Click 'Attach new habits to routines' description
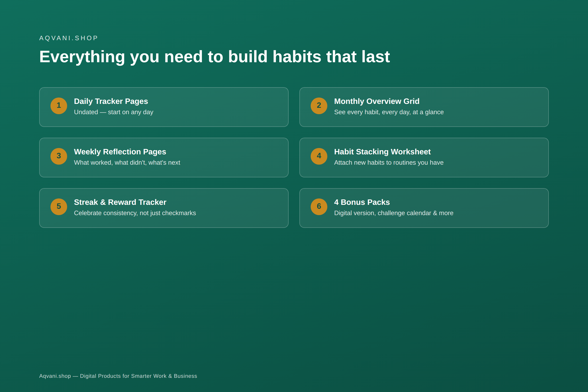Screen dimensions: 588x392 click(x=389, y=162)
